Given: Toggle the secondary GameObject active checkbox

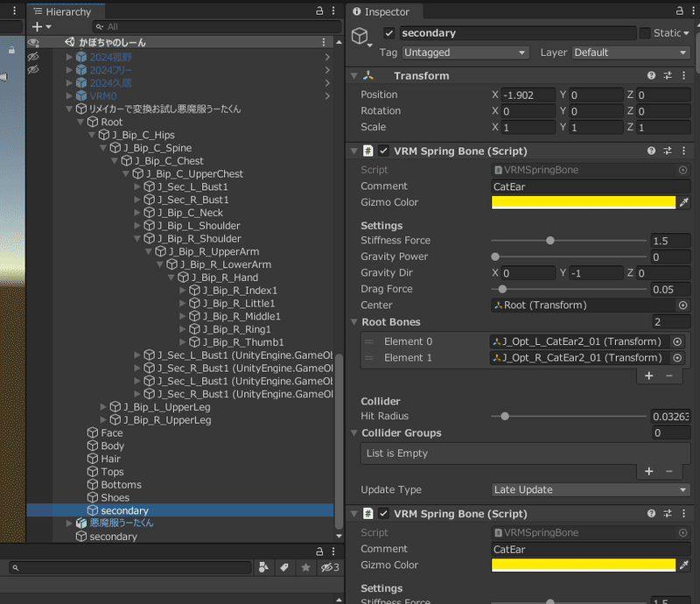Looking at the screenshot, I should (x=387, y=32).
